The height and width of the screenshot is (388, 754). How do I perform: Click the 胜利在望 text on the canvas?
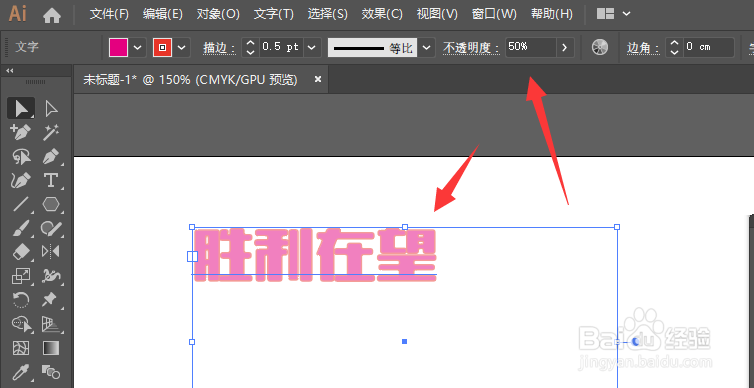click(314, 256)
